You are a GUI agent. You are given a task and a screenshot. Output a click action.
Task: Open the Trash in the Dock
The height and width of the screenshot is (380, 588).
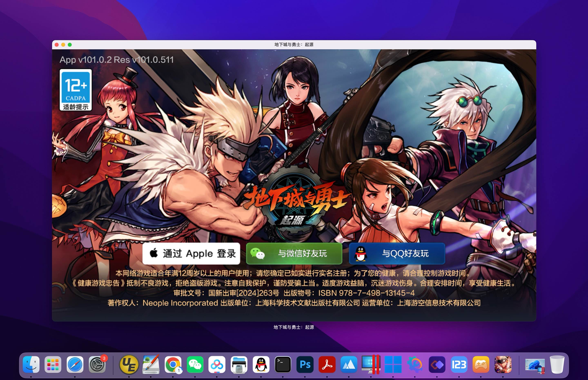click(x=557, y=364)
